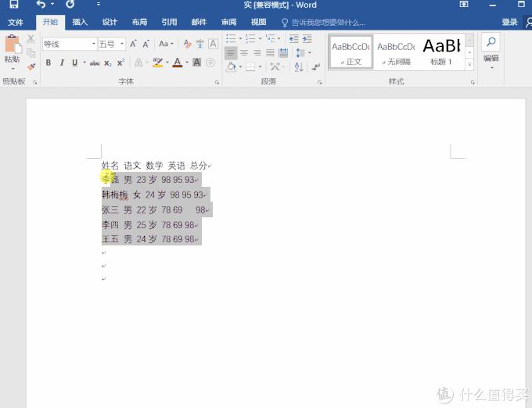Image resolution: width=532 pixels, height=408 pixels.
Task: Toggle underline formatting
Action: coord(75,63)
